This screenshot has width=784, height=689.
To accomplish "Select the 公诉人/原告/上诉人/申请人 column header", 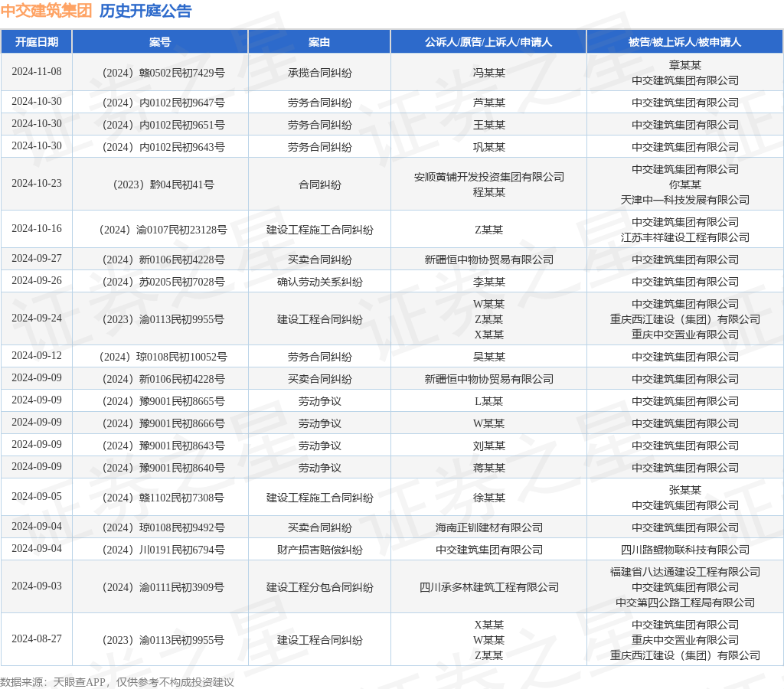I will click(x=488, y=42).
